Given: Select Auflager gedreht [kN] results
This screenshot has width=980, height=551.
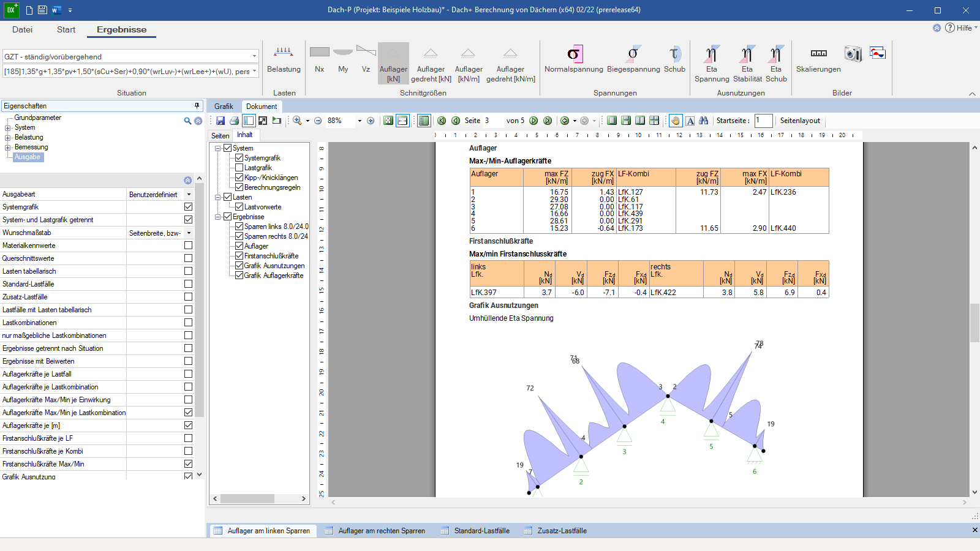Looking at the screenshot, I should point(431,64).
